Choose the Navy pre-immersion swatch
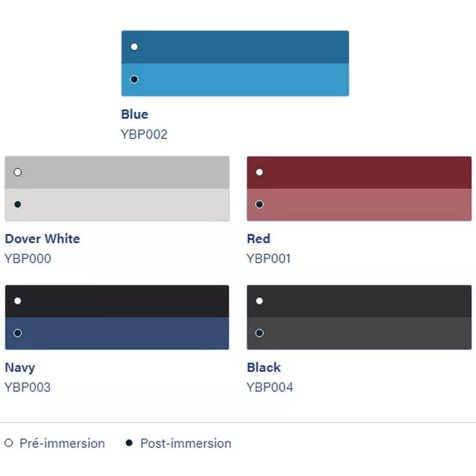The width and height of the screenshot is (476, 476). click(117, 301)
